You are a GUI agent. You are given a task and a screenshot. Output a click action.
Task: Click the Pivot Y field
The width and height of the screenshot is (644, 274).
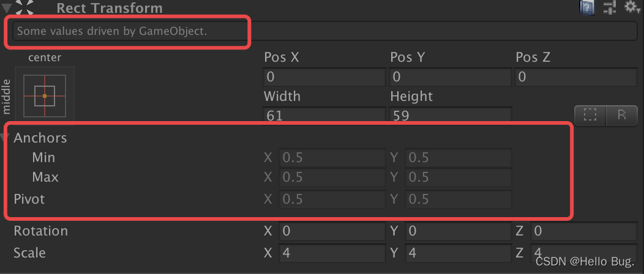click(458, 199)
